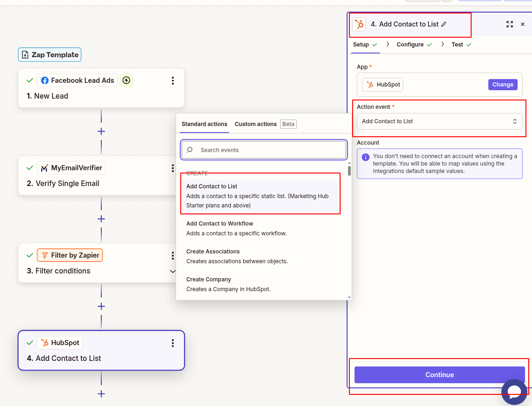Image resolution: width=532 pixels, height=406 pixels.
Task: Click the instant trigger lightning bolt icon
Action: pos(126,80)
